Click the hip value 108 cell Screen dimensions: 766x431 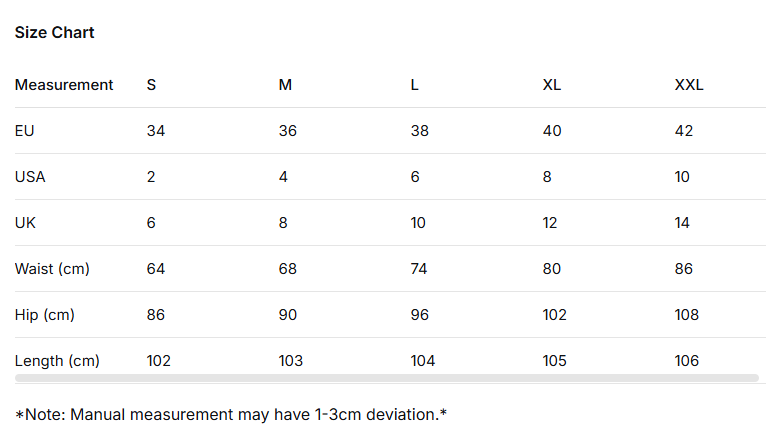pos(687,315)
